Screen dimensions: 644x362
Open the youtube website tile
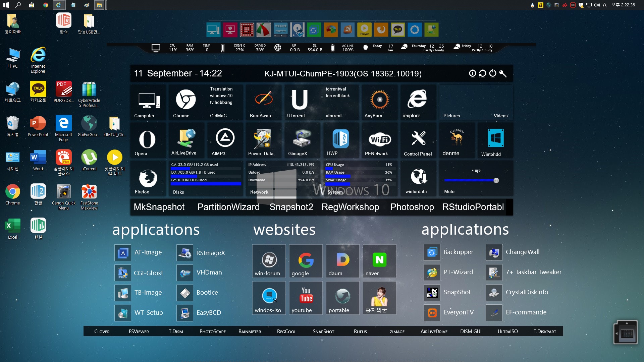[306, 298]
